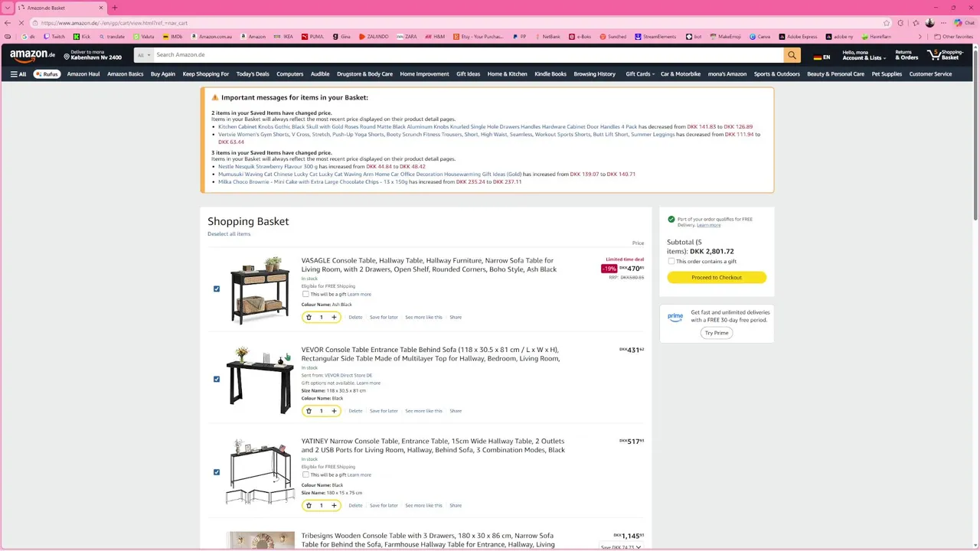Tick 'This order contains a gift' checkbox

[671, 261]
